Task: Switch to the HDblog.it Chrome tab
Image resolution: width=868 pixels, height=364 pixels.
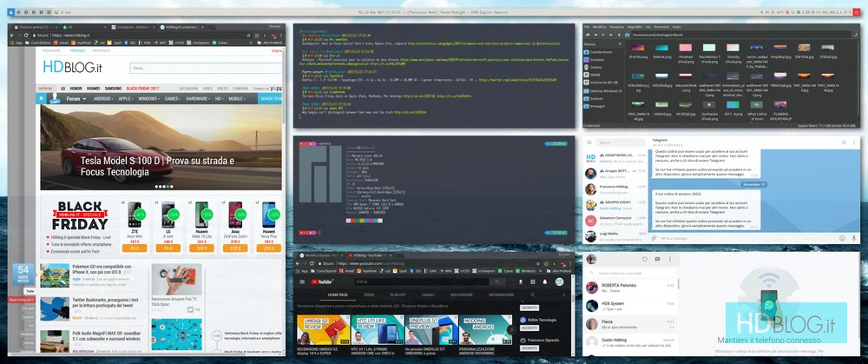Action: (181, 27)
